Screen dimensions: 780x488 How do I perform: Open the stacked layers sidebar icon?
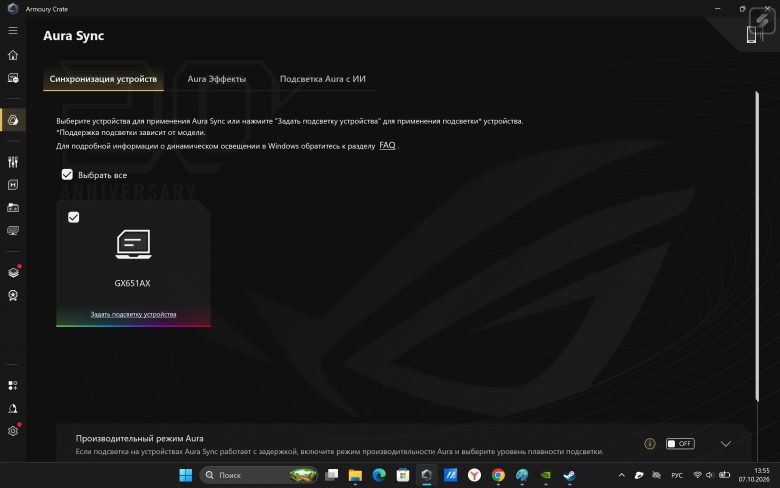13,272
